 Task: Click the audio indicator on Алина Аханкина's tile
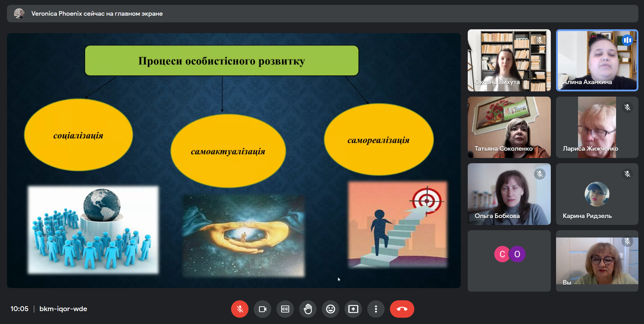point(627,40)
